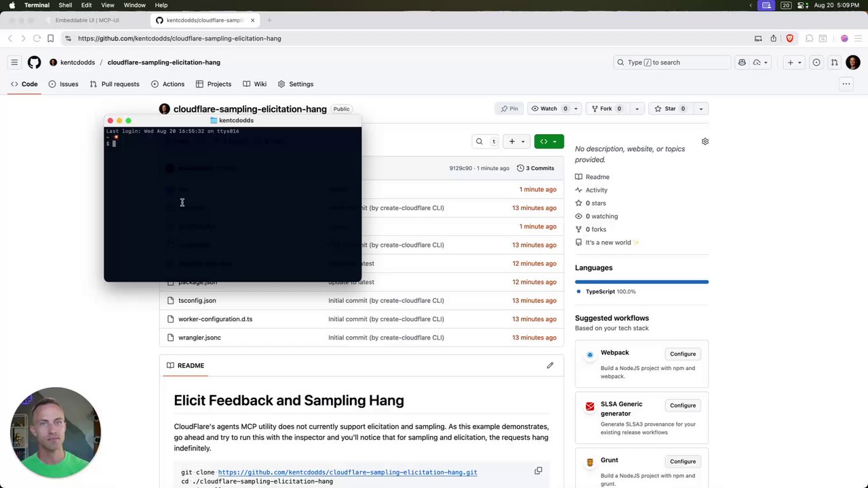The height and width of the screenshot is (488, 868).
Task: Open the worker-configuration.d.ts file
Action: click(215, 319)
